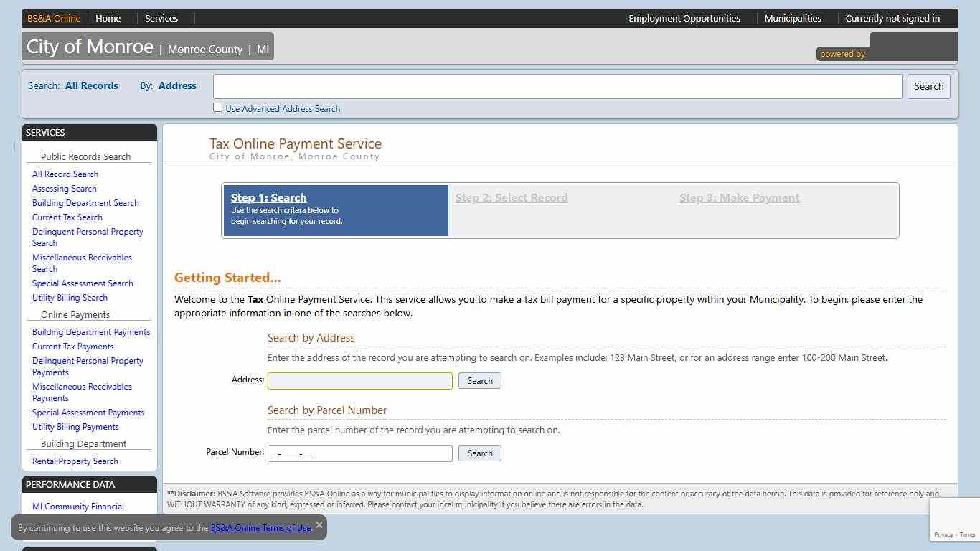Open the BS&A Online Terms of Use
980x551 pixels.
tap(261, 527)
